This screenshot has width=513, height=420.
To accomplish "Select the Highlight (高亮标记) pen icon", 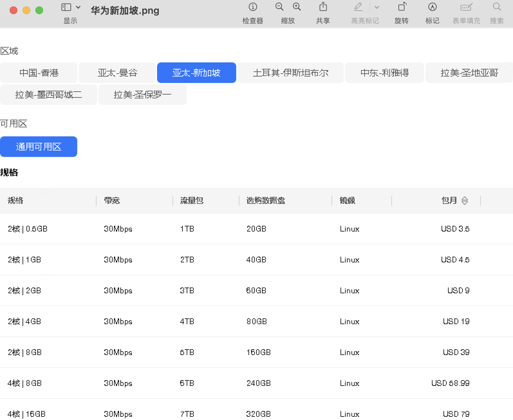I will [358, 7].
